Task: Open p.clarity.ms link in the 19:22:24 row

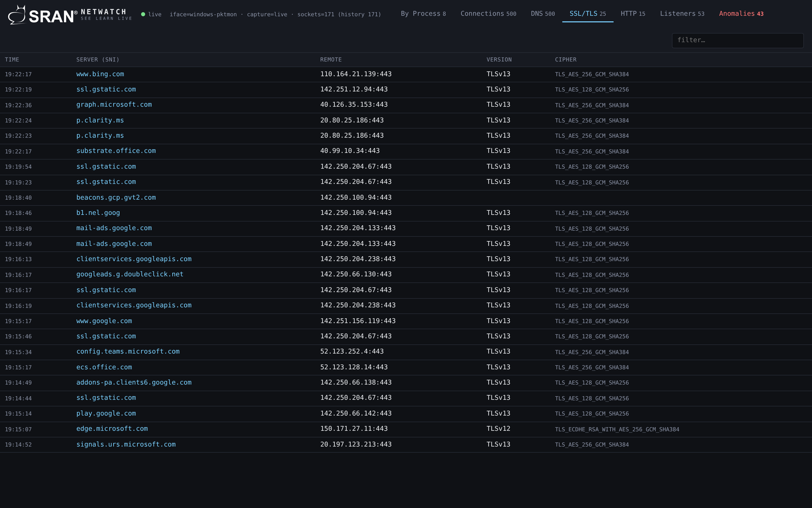Action: point(100,121)
